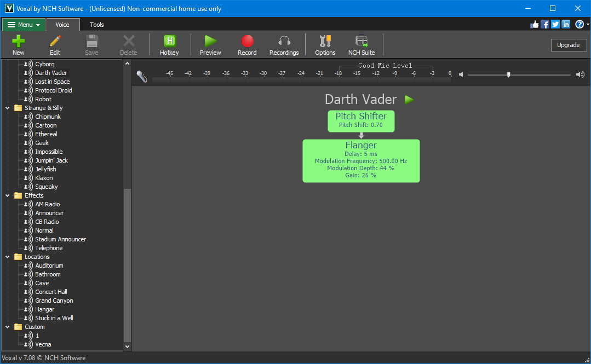Click the New voice toolbar icon
The width and height of the screenshot is (591, 364).
tap(18, 41)
